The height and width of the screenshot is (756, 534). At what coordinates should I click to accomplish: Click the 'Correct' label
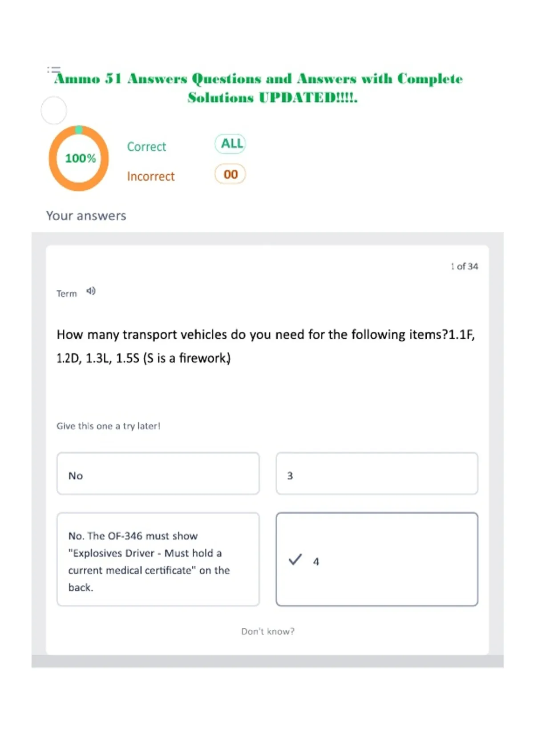[x=146, y=147]
